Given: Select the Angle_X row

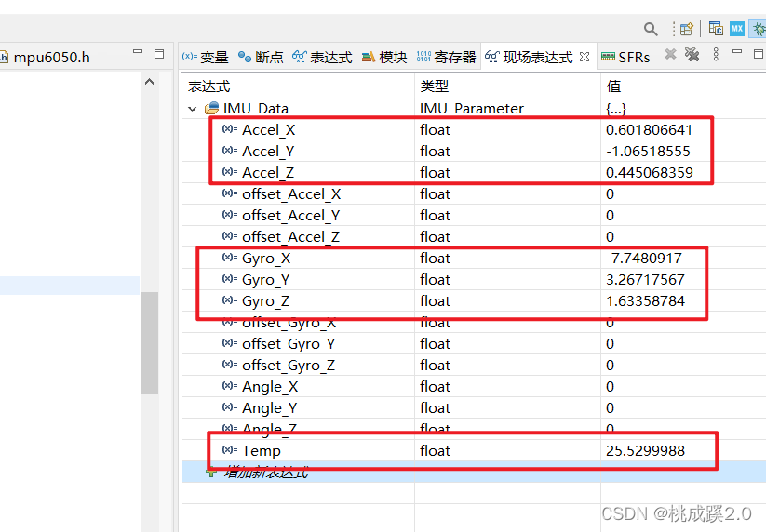Looking at the screenshot, I should click(474, 387).
